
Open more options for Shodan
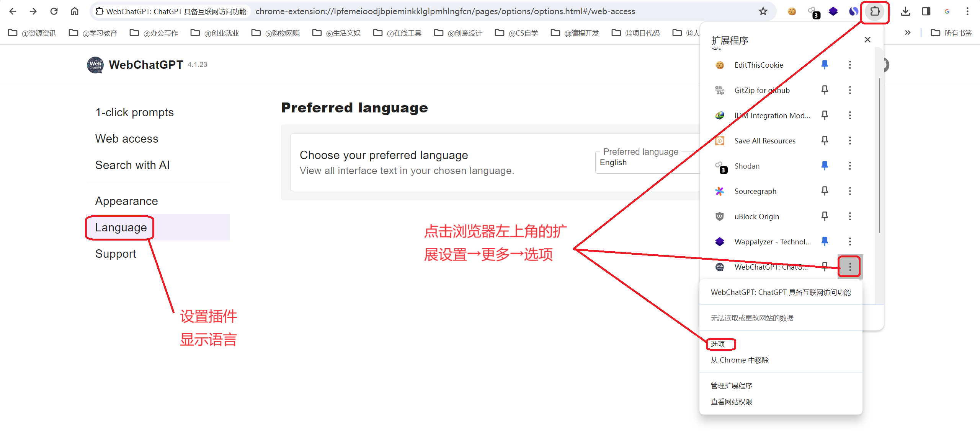[x=850, y=166]
